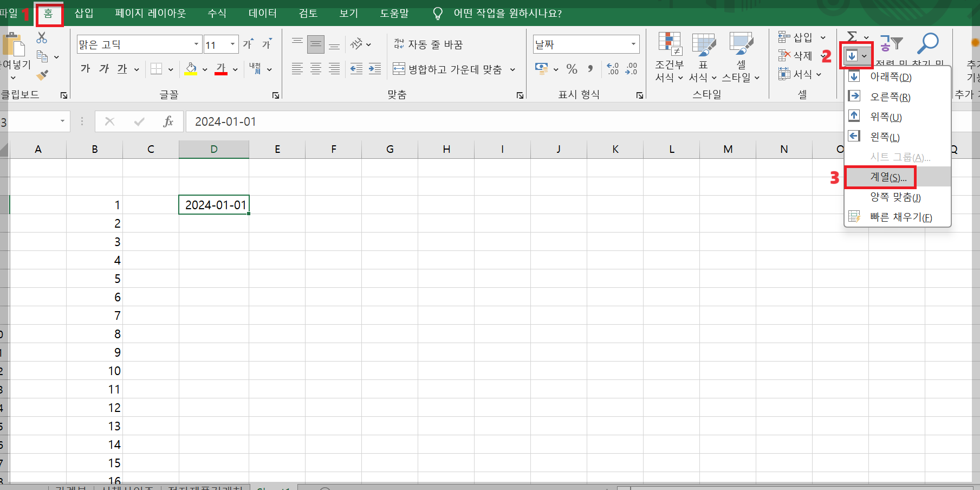980x490 pixels.
Task: Switch to 삽입 ribbon tab
Action: (84, 13)
